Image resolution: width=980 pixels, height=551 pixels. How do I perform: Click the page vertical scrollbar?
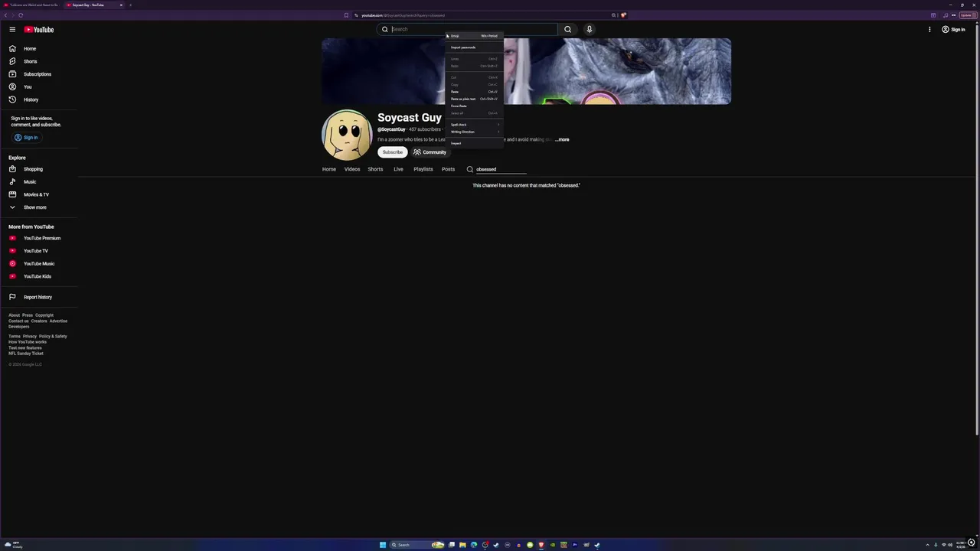click(x=977, y=230)
